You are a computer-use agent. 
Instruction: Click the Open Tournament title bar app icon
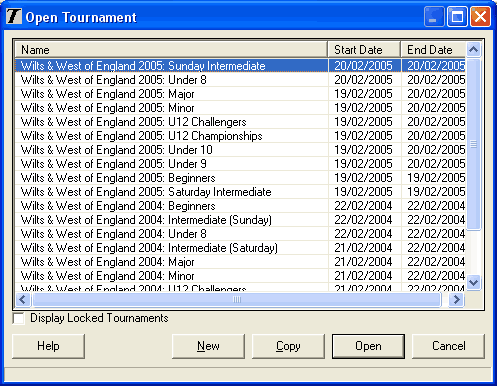pyautogui.click(x=14, y=17)
